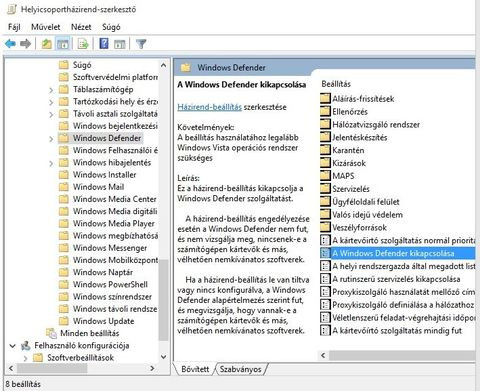Open the Ellenőrzés folder icon
480x391 pixels.
coord(325,111)
